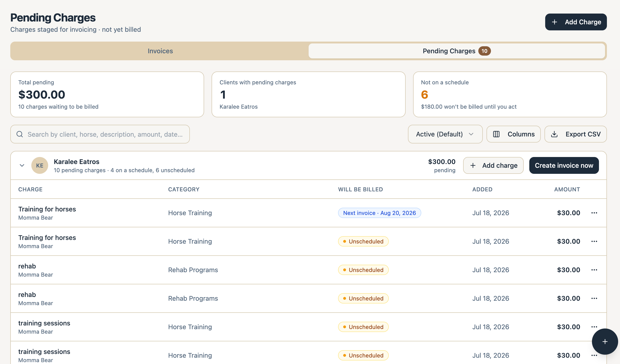The image size is (620, 364).
Task: Click the Not on a schedule card
Action: [x=510, y=94]
